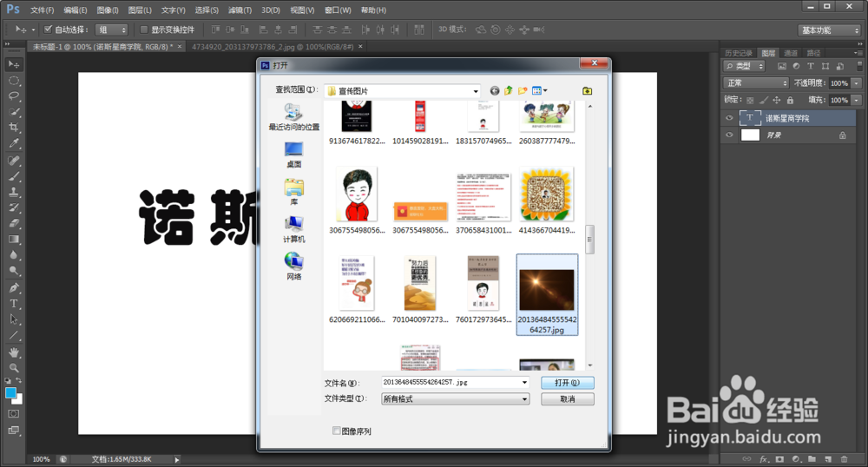Hide the 背景 layer eye icon
Screen dimensions: 868x467
click(x=729, y=135)
